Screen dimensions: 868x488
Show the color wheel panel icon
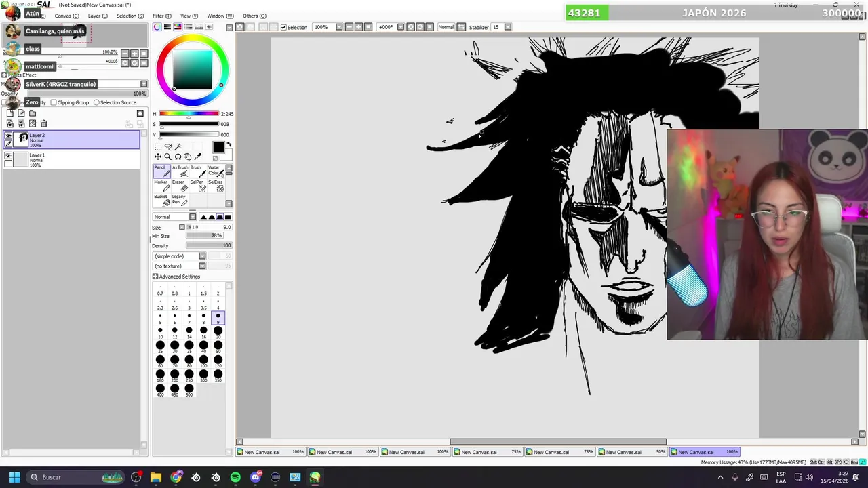click(157, 27)
